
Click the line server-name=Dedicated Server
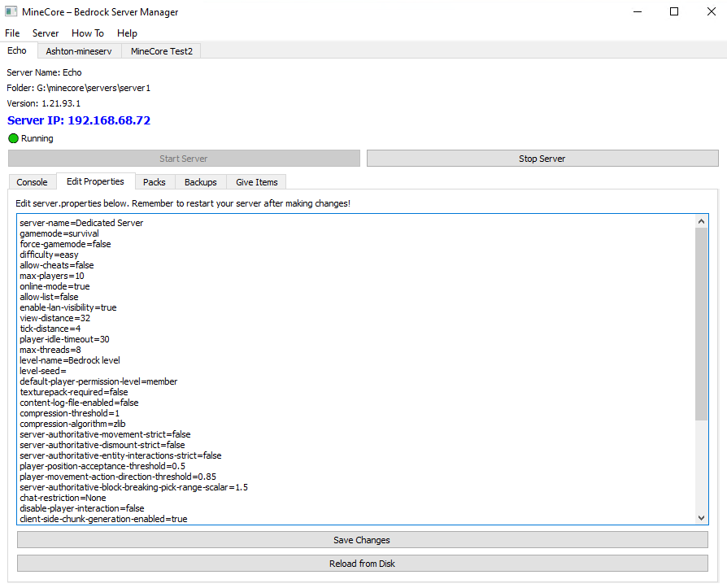81,223
